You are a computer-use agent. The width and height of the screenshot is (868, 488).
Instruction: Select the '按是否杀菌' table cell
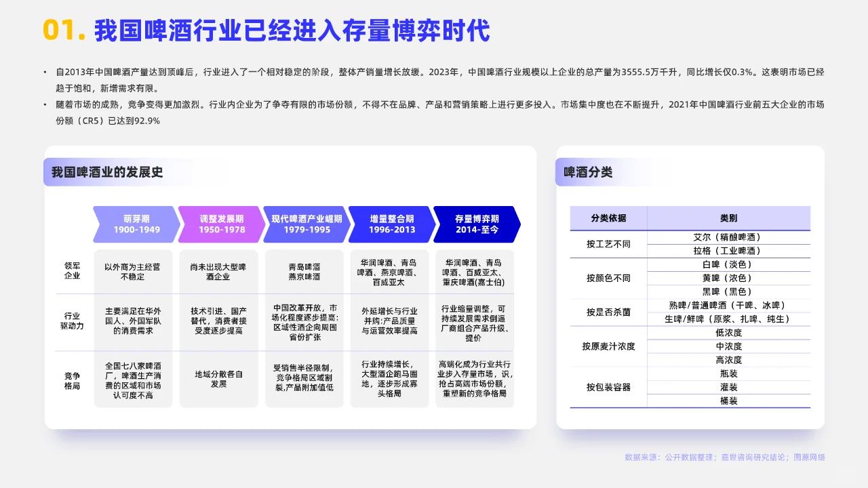pyautogui.click(x=608, y=312)
